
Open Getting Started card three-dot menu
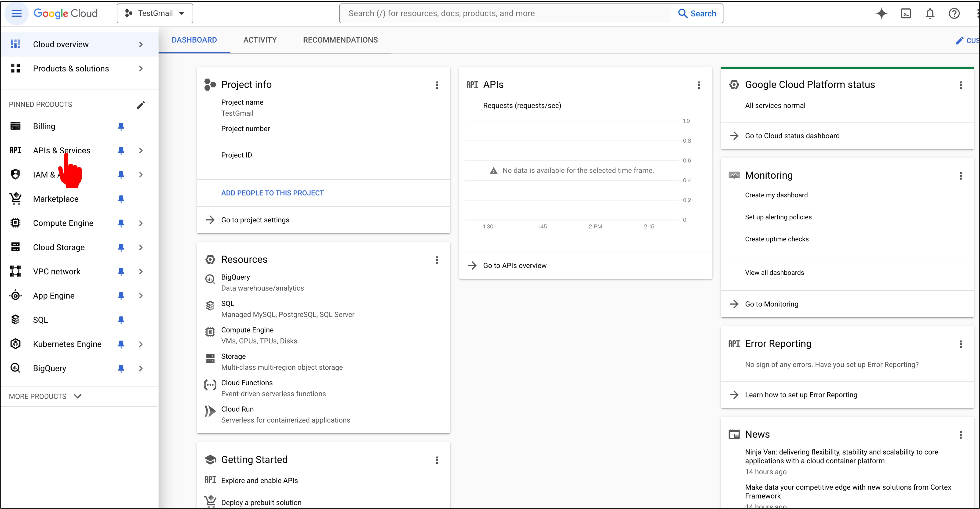pyautogui.click(x=437, y=460)
